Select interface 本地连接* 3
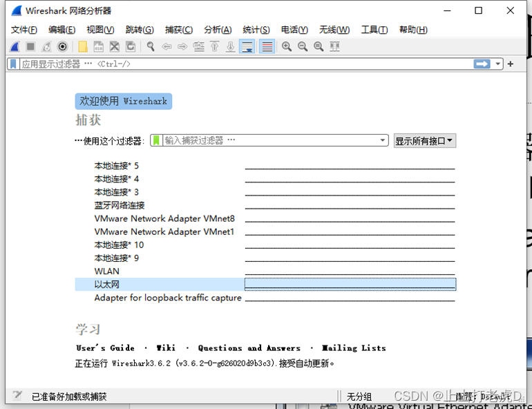 point(265,192)
